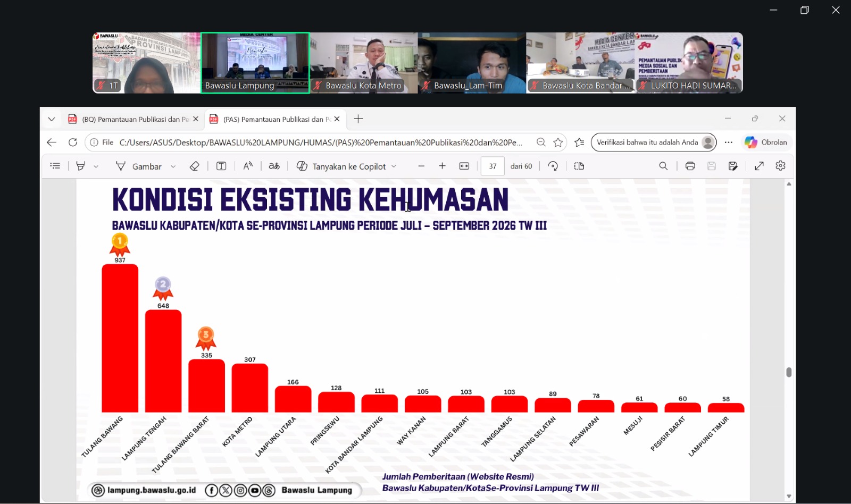851x504 pixels.
Task: Toggle fit to width icon
Action: point(464,166)
